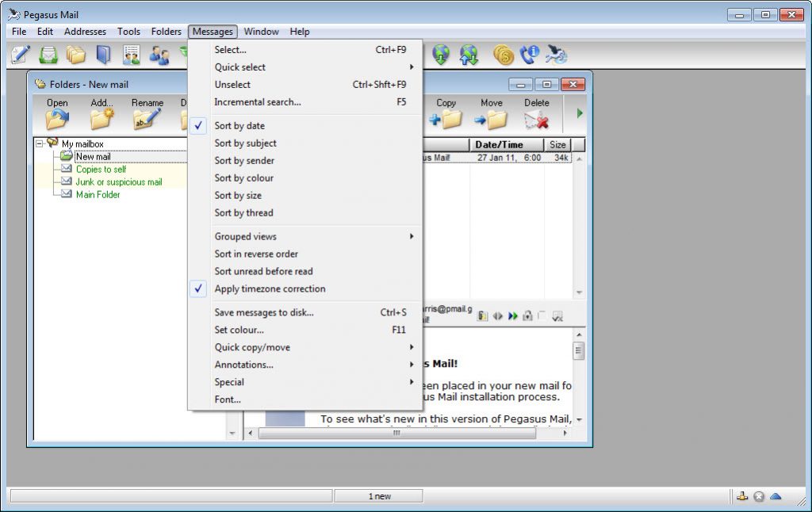Click Unselect in the Messages menu
The width and height of the screenshot is (812, 512).
[305, 84]
